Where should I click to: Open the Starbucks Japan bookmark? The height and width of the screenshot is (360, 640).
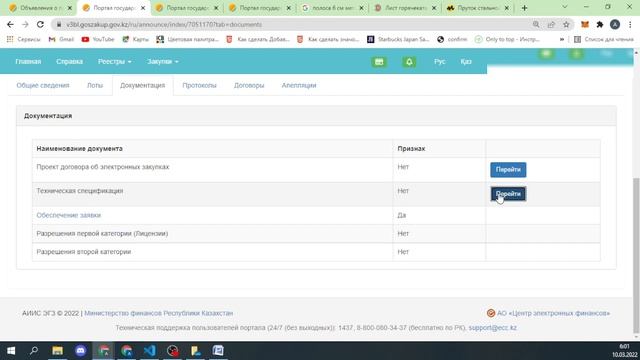point(398,39)
